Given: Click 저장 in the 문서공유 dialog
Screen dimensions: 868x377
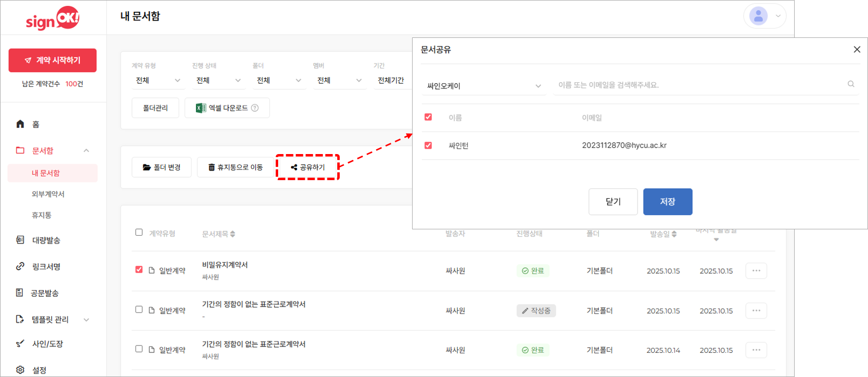Looking at the screenshot, I should click(x=668, y=202).
